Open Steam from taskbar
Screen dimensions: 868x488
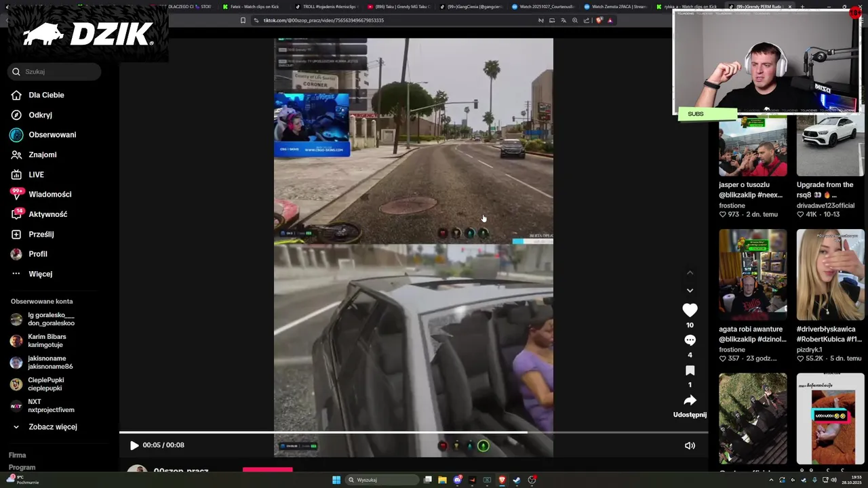pos(517,480)
